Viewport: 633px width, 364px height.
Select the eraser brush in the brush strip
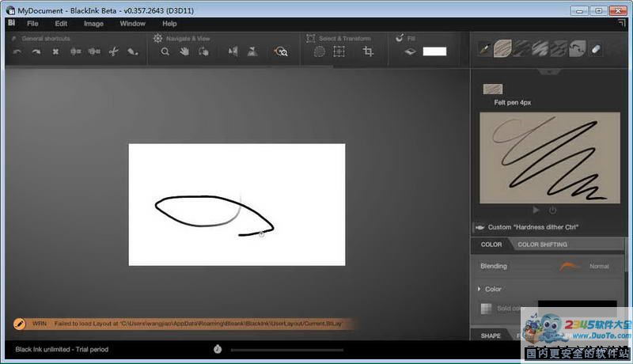(x=596, y=50)
